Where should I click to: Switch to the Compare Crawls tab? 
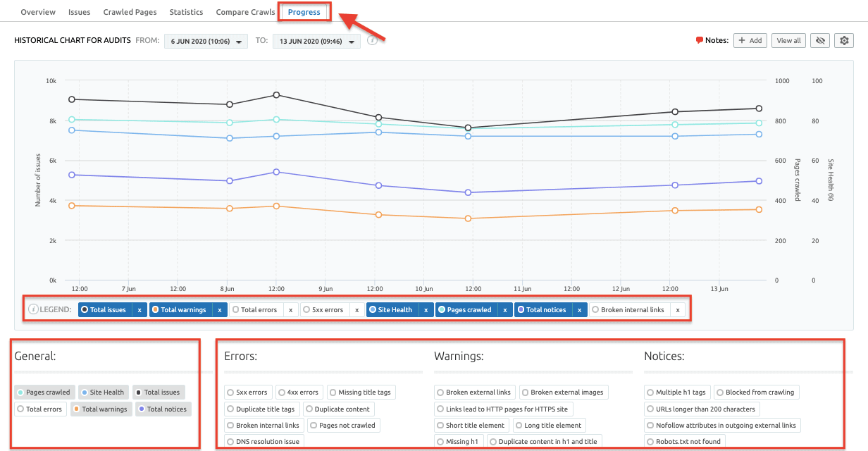pyautogui.click(x=245, y=12)
